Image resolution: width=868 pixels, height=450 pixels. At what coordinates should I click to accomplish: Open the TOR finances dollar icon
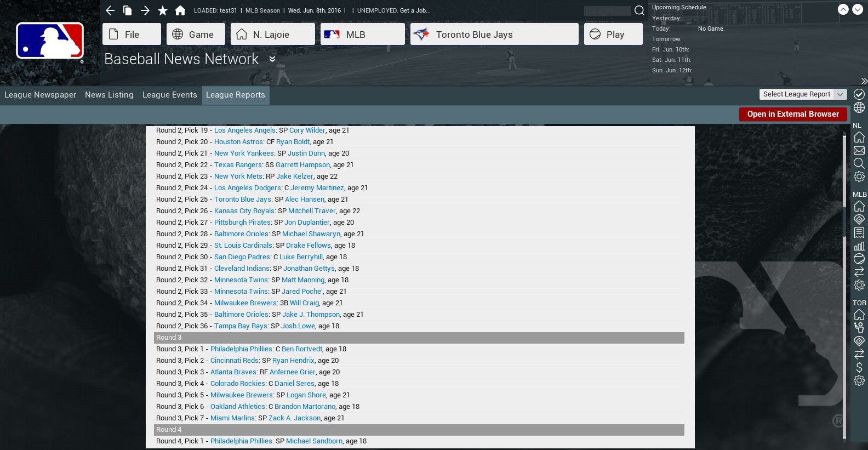click(859, 367)
